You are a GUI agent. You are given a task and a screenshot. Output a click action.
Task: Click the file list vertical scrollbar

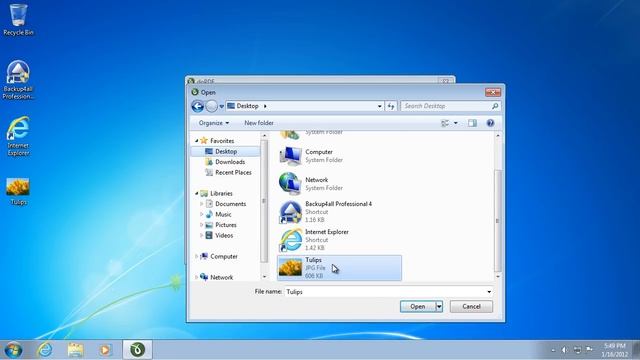pos(498,221)
